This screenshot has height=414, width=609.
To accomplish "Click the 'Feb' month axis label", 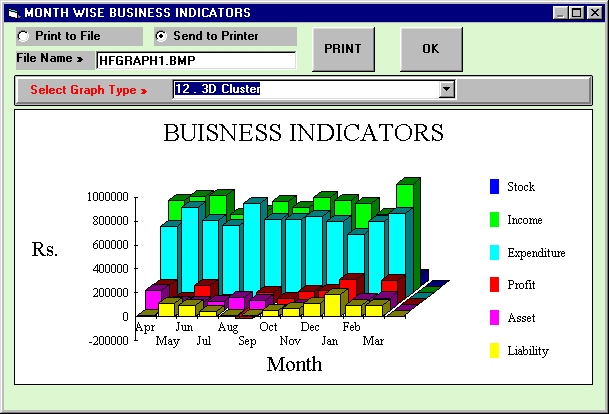I will [351, 327].
